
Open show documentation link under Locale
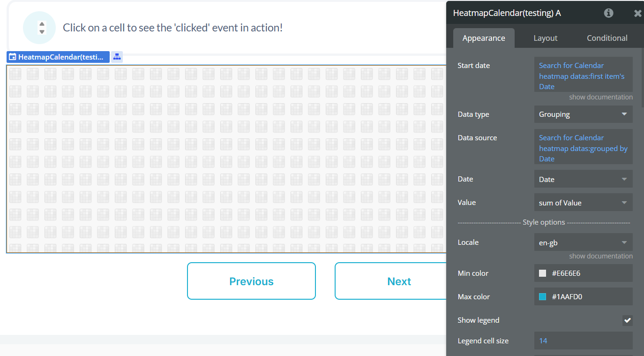coord(600,256)
